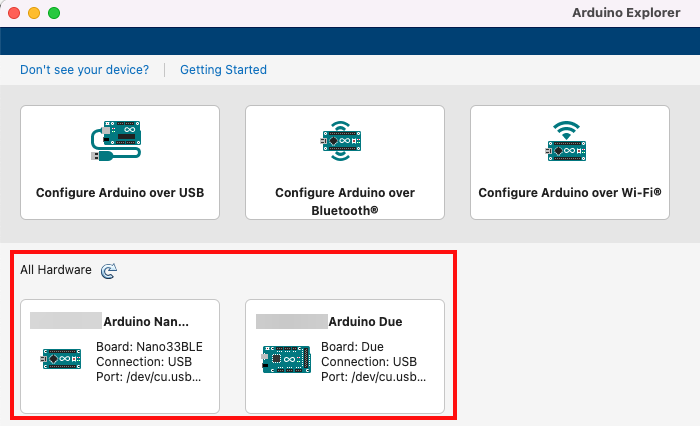This screenshot has width=700, height=426.
Task: Click the Due card Port /dev/cu.usb text
Action: [x=374, y=377]
